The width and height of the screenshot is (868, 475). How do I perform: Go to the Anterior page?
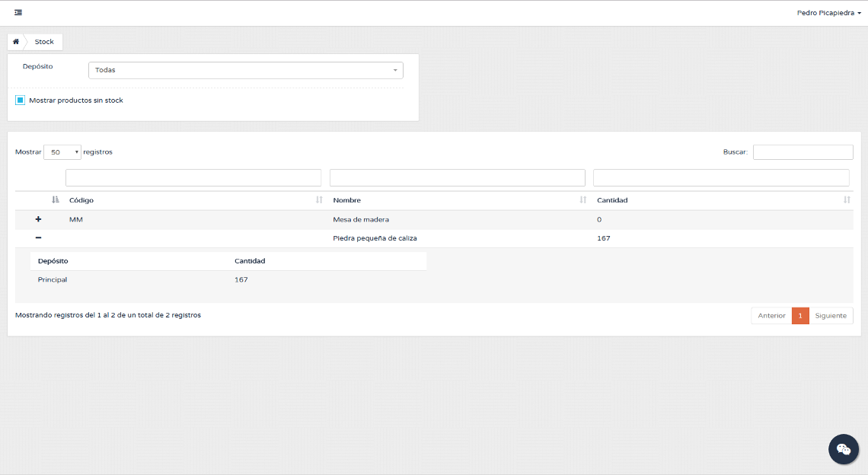point(771,316)
